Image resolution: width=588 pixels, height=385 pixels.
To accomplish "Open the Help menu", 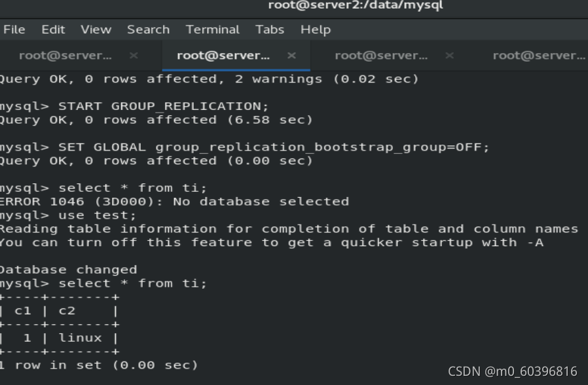I will [316, 29].
